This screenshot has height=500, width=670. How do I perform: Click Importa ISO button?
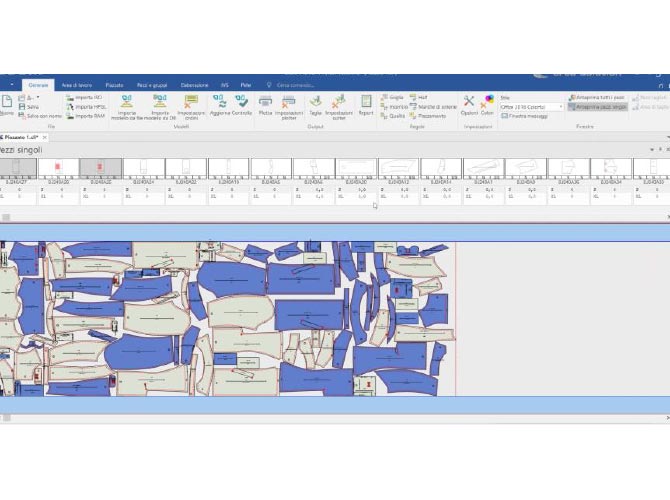click(87, 98)
